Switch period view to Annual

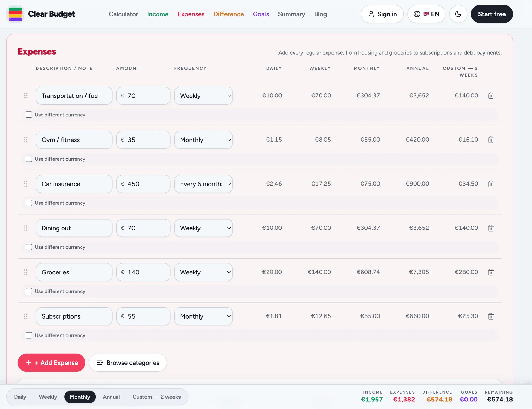click(x=111, y=397)
